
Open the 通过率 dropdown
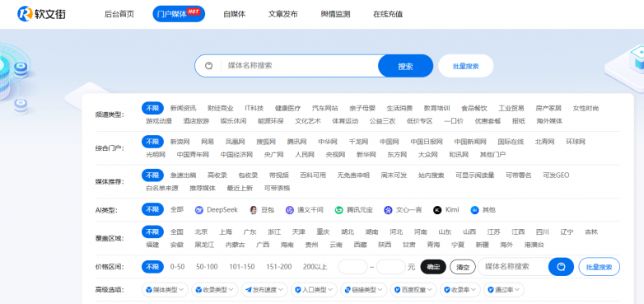(x=503, y=290)
